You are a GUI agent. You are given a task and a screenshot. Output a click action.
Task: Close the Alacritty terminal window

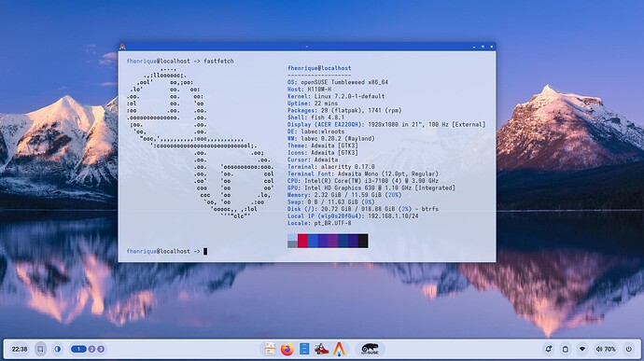[491, 47]
